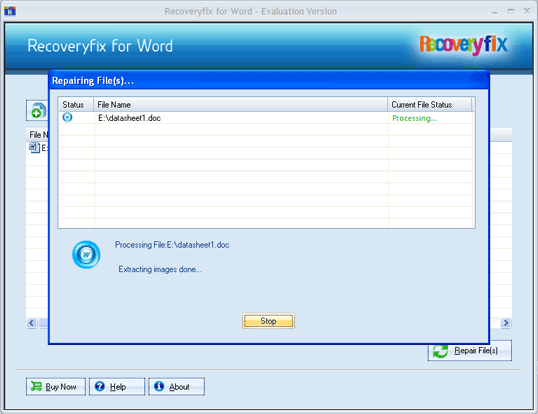Screen dimensions: 538x414
Task: Click 'Processing File:E:\datasheet1.doc' message
Action: click(x=172, y=245)
